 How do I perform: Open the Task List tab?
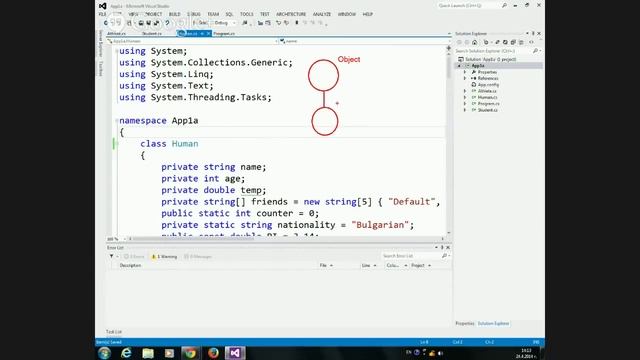click(x=114, y=332)
